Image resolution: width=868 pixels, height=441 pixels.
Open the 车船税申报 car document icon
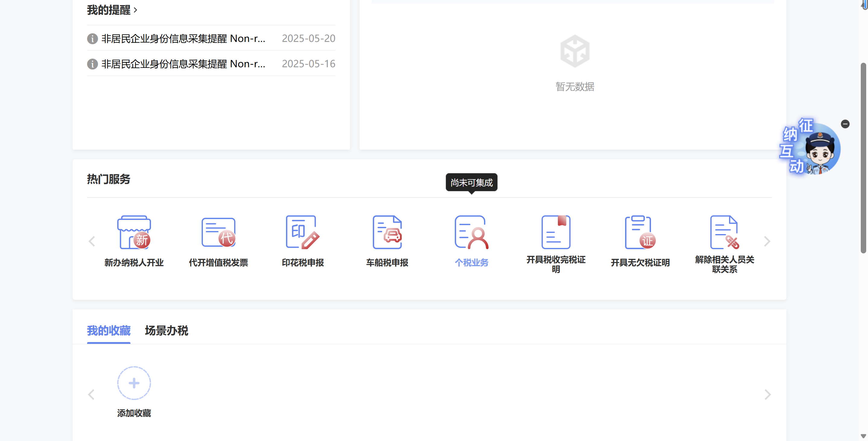[387, 232]
